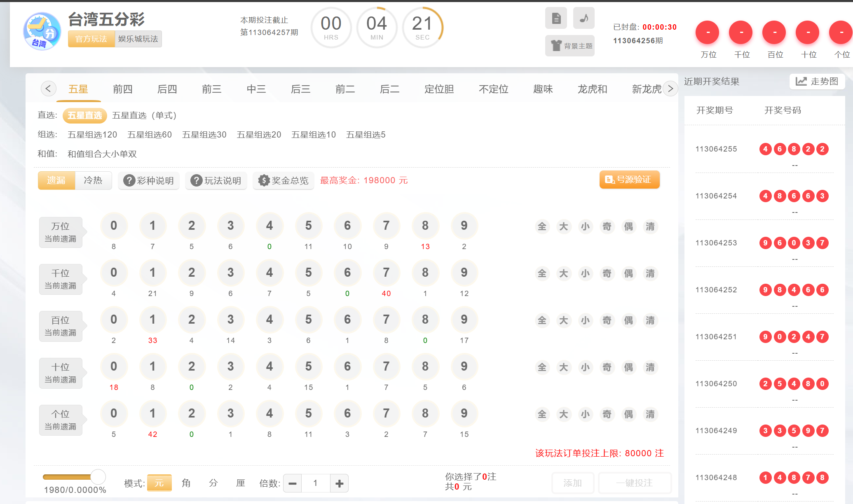This screenshot has height=504, width=853.
Task: Open 彩种说明 question mark help
Action: (x=149, y=181)
